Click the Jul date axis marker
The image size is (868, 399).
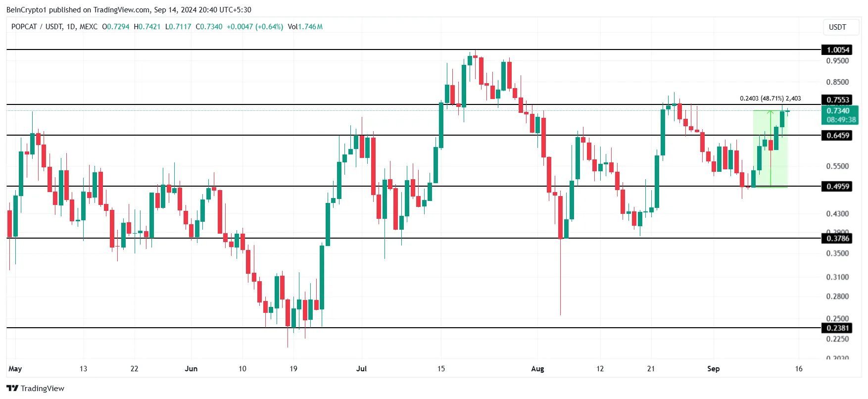coord(361,369)
